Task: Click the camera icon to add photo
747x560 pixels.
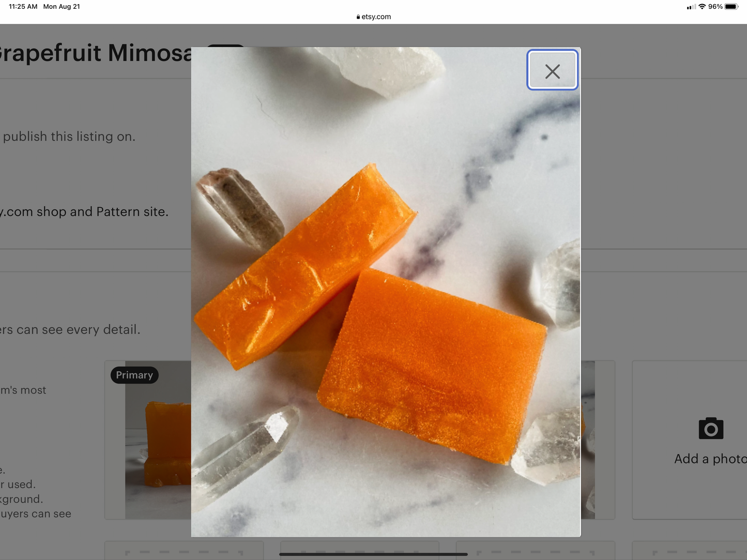Action: tap(711, 429)
